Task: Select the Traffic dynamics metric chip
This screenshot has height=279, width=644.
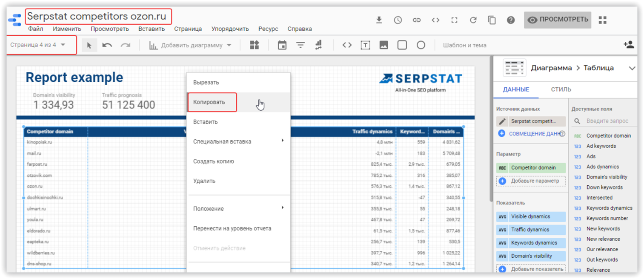Action: (x=531, y=230)
